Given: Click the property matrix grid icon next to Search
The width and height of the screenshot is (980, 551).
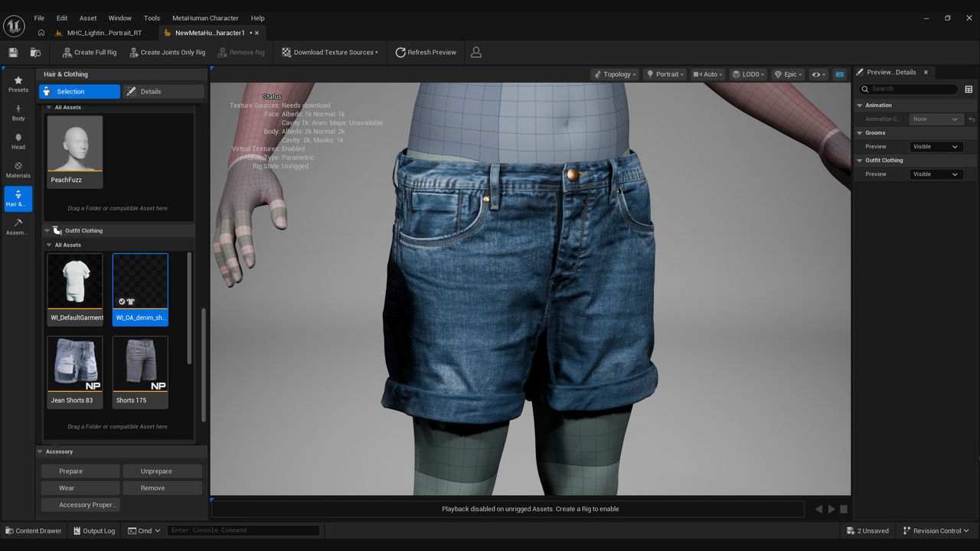Looking at the screenshot, I should pos(969,89).
